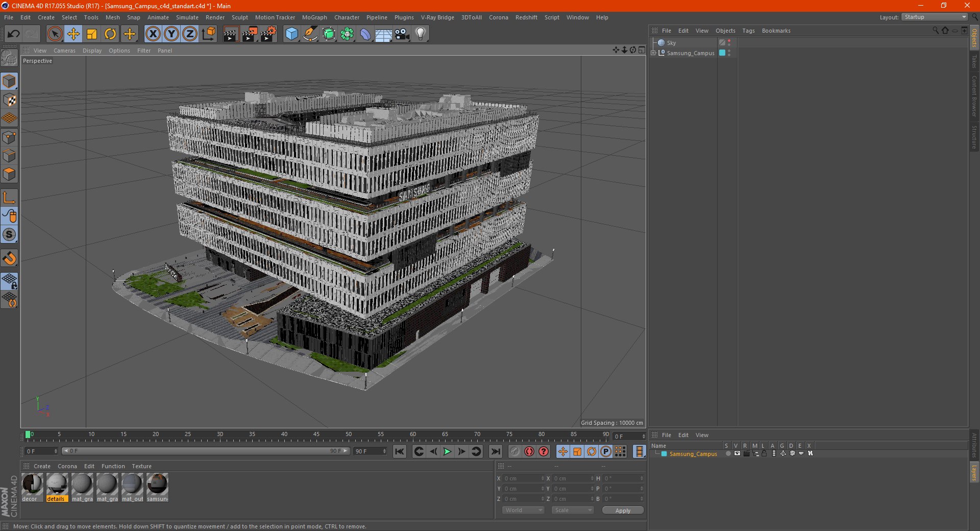980x531 pixels.
Task: Open the Redshift menu
Action: click(x=526, y=17)
